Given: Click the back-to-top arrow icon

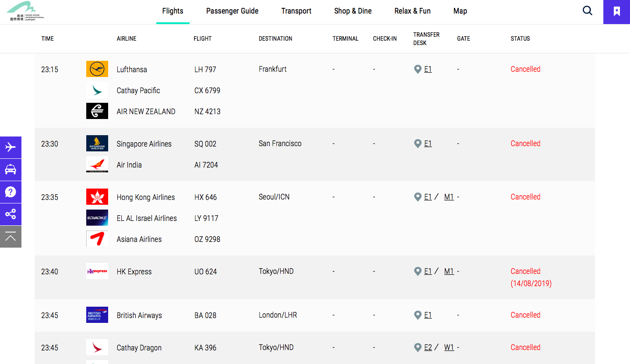Looking at the screenshot, I should (11, 237).
